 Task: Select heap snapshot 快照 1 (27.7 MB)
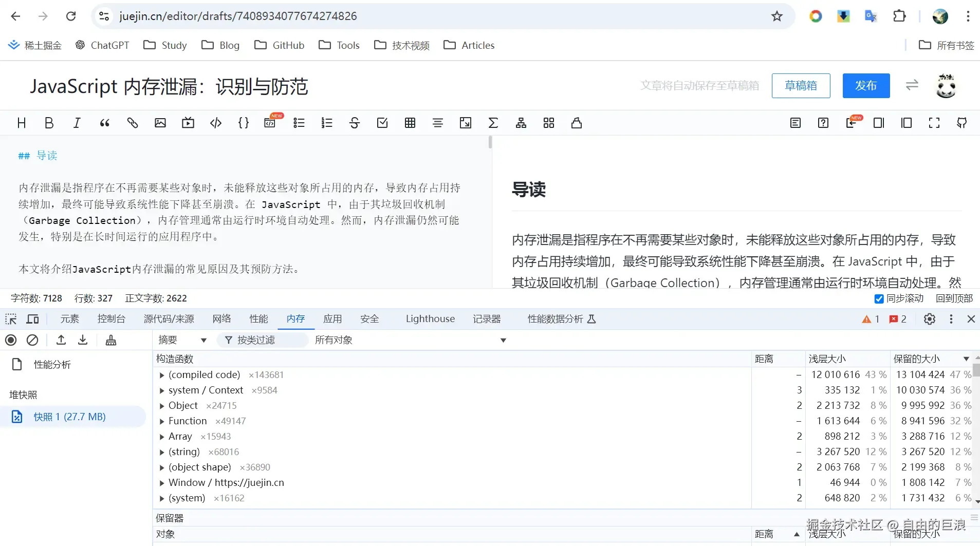coord(73,417)
